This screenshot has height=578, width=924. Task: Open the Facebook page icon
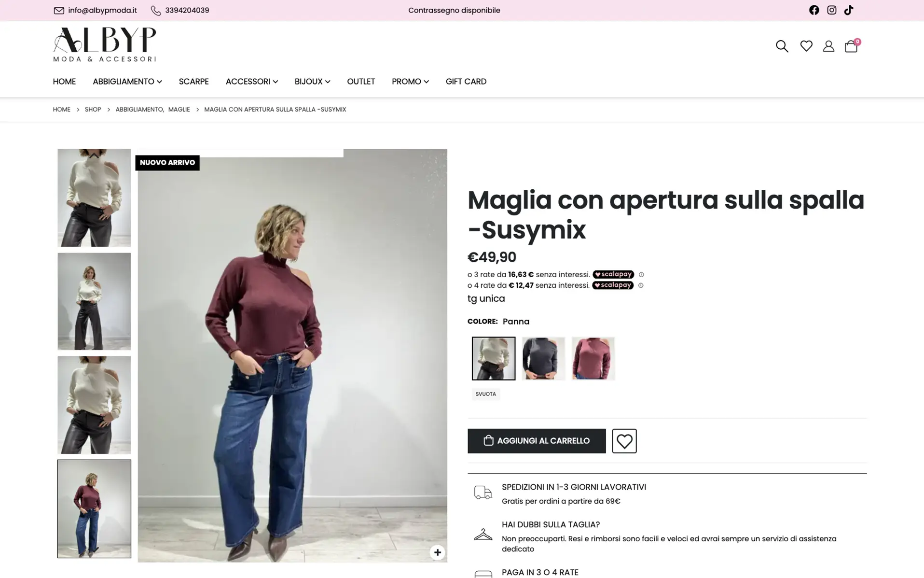pos(814,10)
